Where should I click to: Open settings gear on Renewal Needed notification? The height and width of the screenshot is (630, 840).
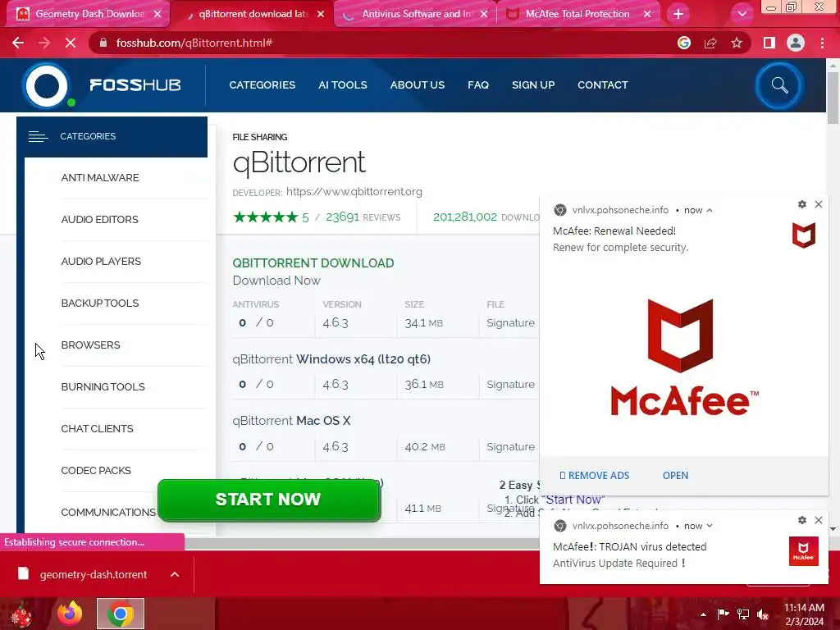pyautogui.click(x=802, y=204)
